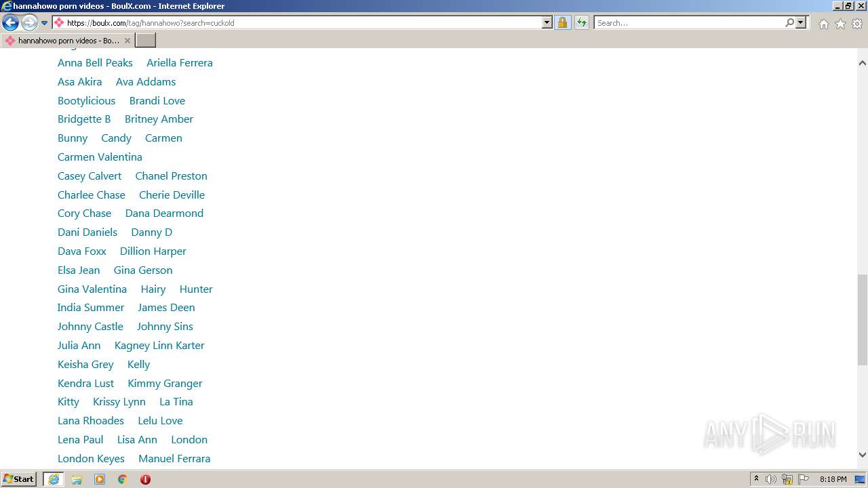Open the Anna Bell Peaks link
Screen dimensions: 868x488
(95, 62)
